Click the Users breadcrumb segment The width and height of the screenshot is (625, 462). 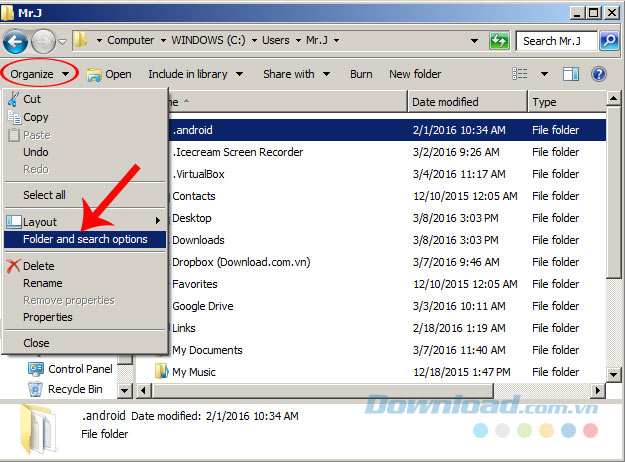(275, 40)
